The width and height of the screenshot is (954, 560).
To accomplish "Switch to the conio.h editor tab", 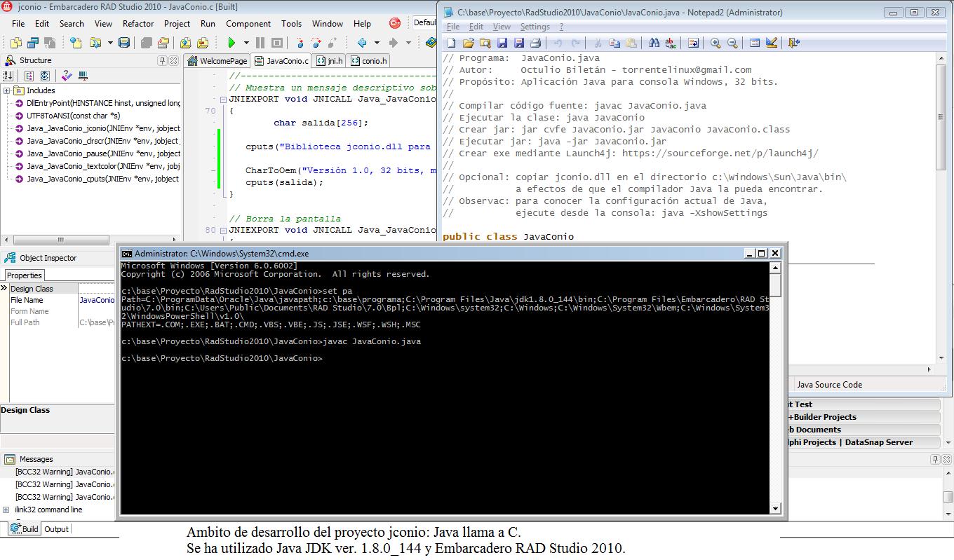I will [x=368, y=61].
